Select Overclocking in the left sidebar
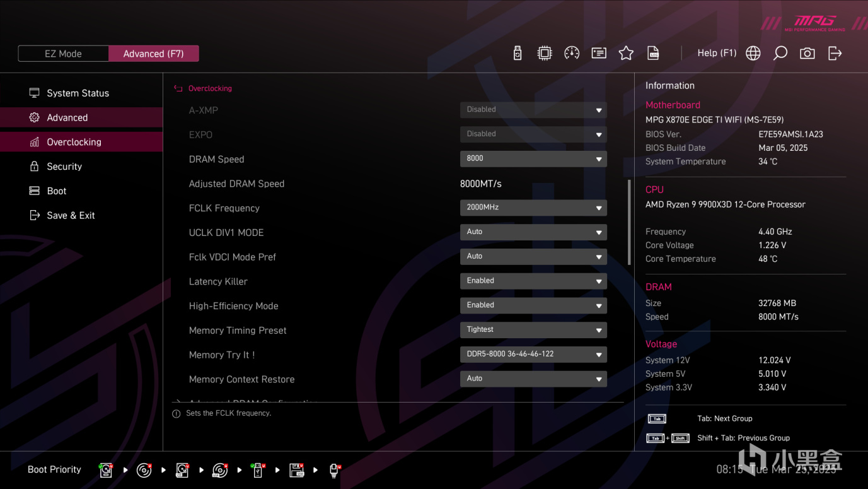Image resolution: width=868 pixels, height=489 pixels. (x=81, y=142)
